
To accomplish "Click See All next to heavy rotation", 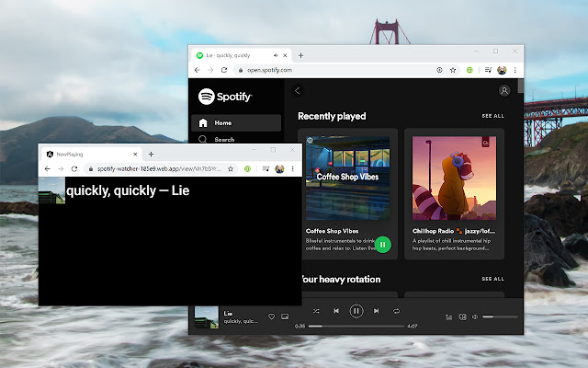I will 492,279.
